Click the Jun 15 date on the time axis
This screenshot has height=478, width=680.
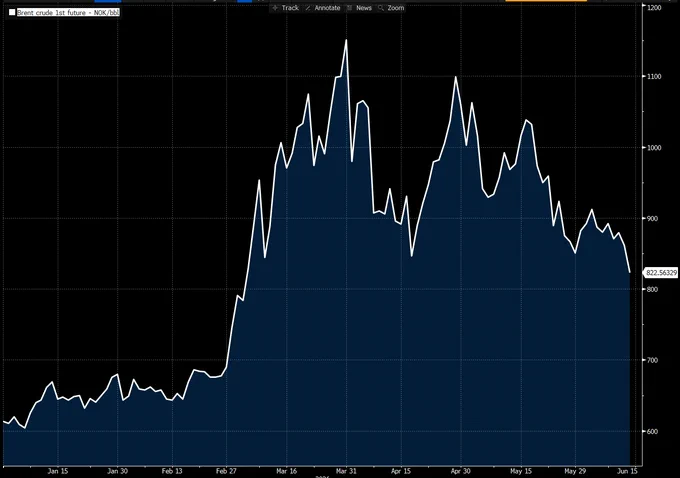tap(627, 471)
